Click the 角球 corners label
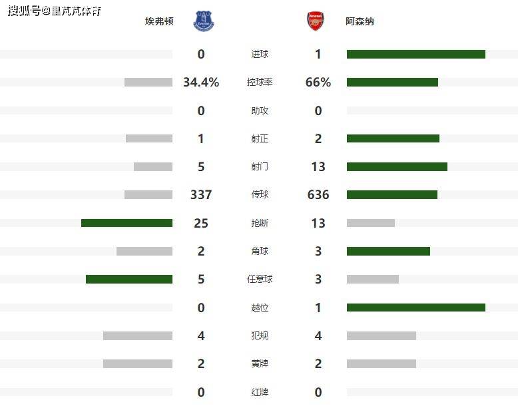The width and height of the screenshot is (518, 420). click(x=260, y=251)
